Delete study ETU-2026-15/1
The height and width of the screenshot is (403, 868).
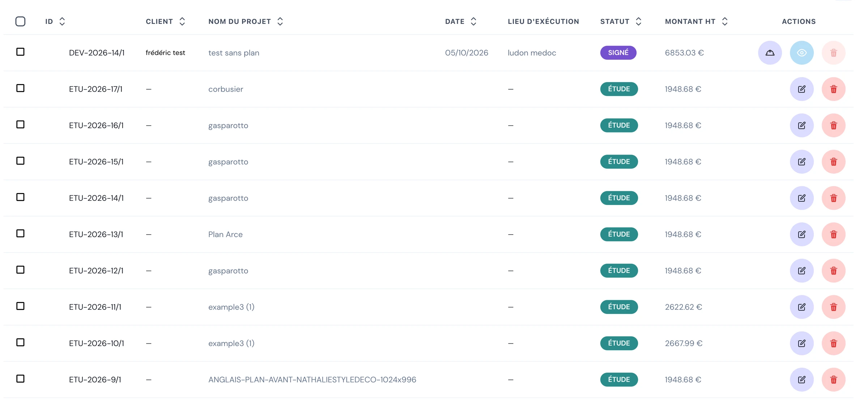(833, 161)
